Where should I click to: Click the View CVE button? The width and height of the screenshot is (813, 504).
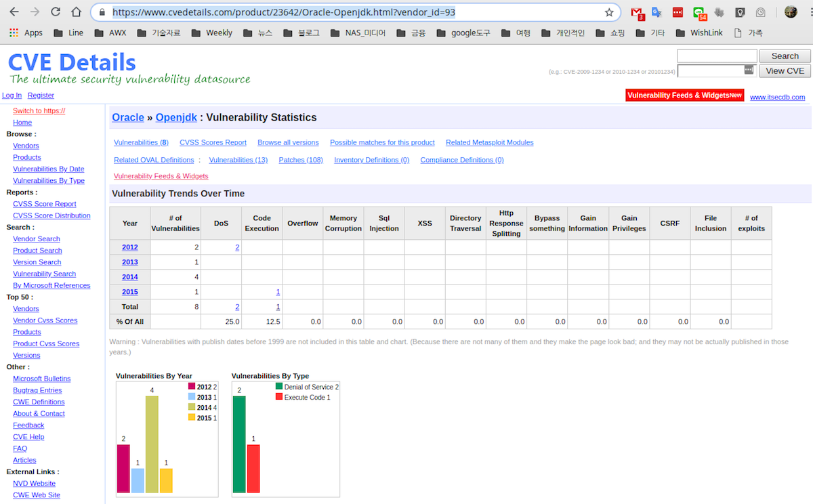785,70
